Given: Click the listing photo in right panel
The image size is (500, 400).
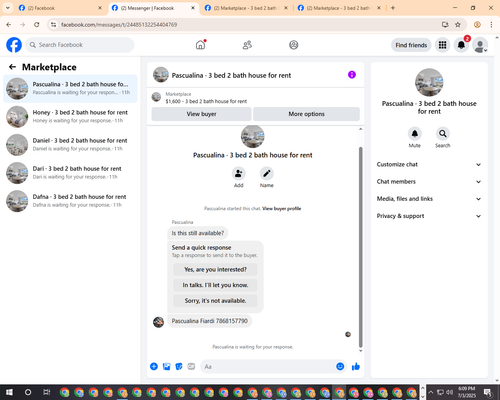Looking at the screenshot, I should [429, 82].
